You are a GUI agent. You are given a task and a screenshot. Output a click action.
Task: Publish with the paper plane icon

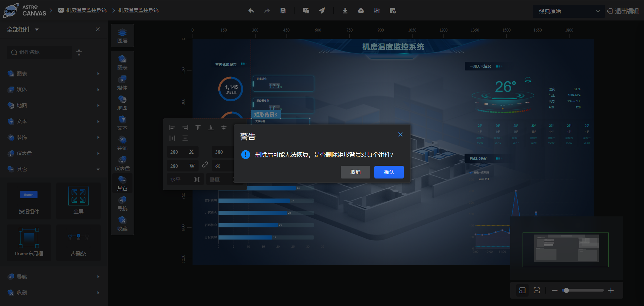[x=322, y=11]
